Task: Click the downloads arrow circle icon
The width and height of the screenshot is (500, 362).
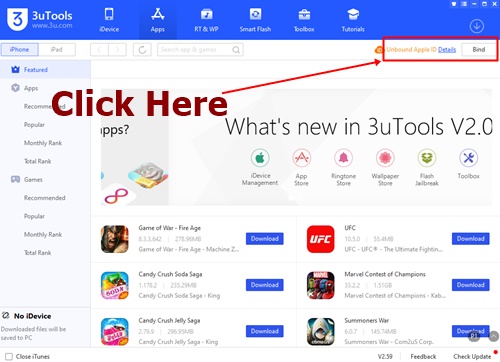Action: click(477, 26)
